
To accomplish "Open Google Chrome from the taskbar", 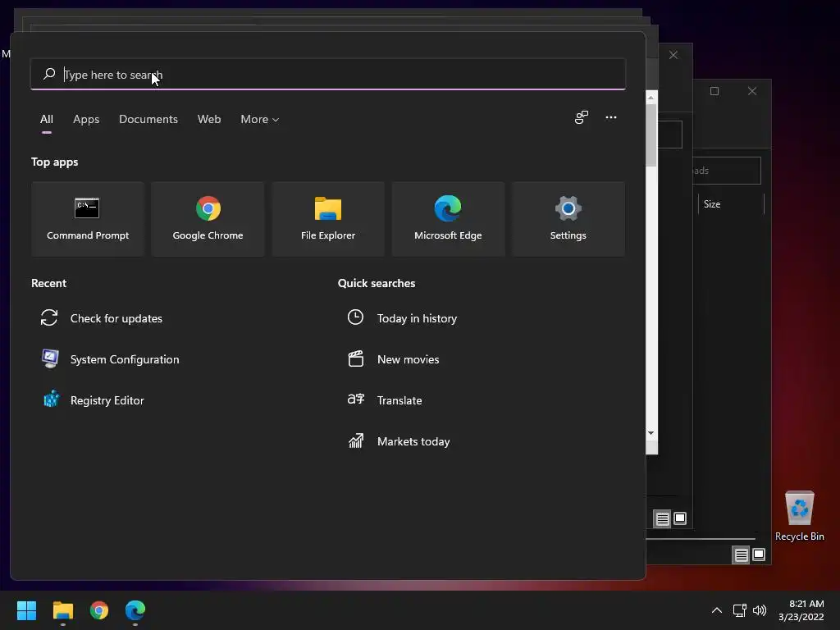I will click(x=99, y=610).
